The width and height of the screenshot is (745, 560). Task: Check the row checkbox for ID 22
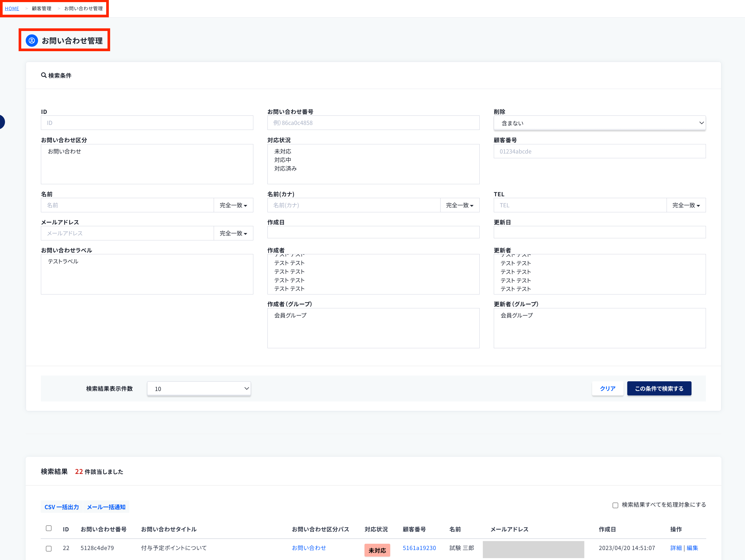tap(49, 548)
